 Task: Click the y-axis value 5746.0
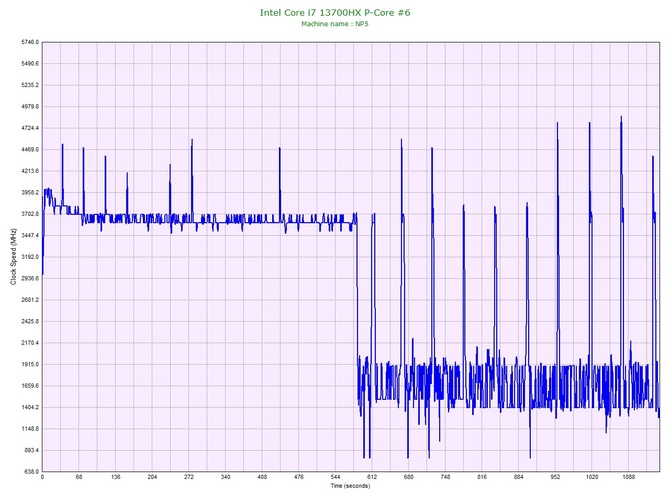tap(30, 42)
